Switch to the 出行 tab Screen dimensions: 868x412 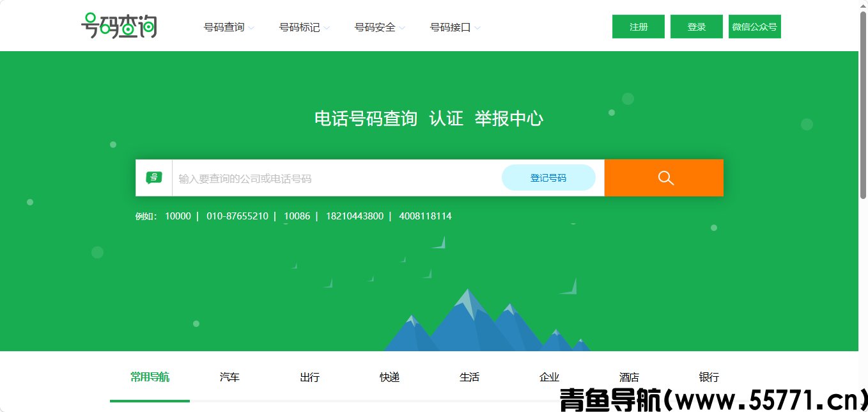(309, 377)
